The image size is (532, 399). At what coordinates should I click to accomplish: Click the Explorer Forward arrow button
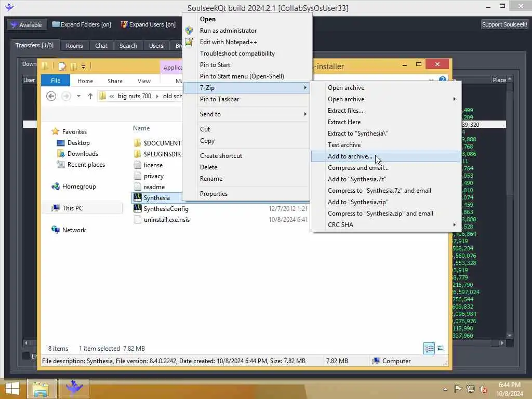click(x=66, y=96)
